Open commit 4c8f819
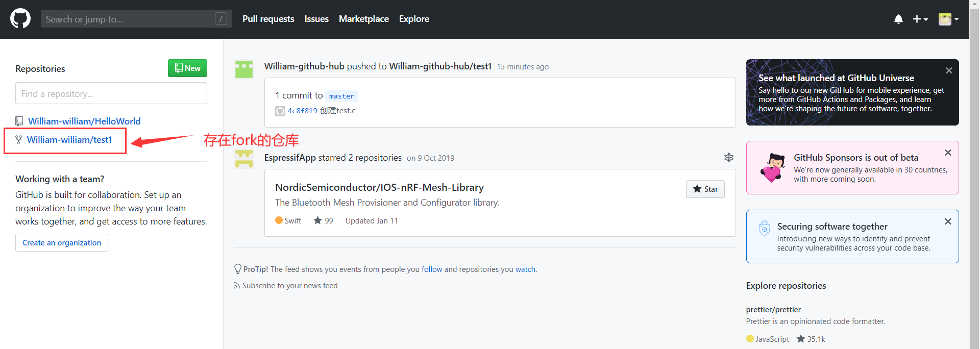Image resolution: width=980 pixels, height=349 pixels. [303, 111]
